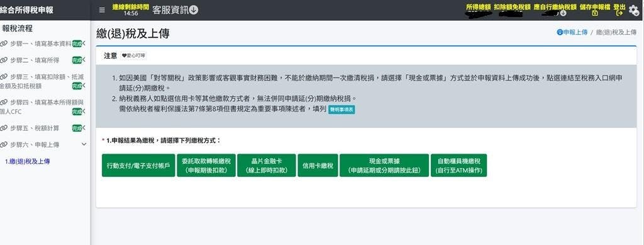
Task: Click the 應自行繳納稅額 label
Action: (555, 7)
